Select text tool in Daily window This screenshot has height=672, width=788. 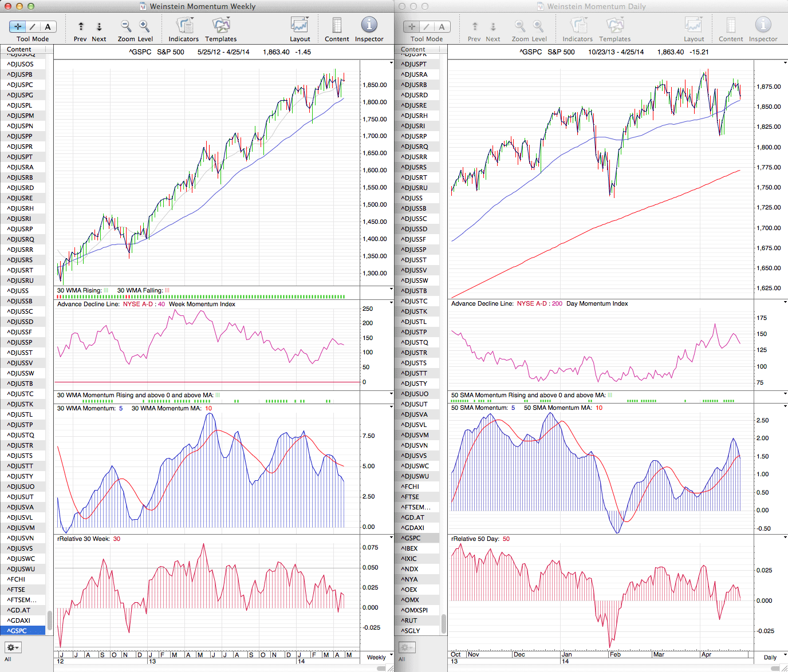[x=442, y=26]
